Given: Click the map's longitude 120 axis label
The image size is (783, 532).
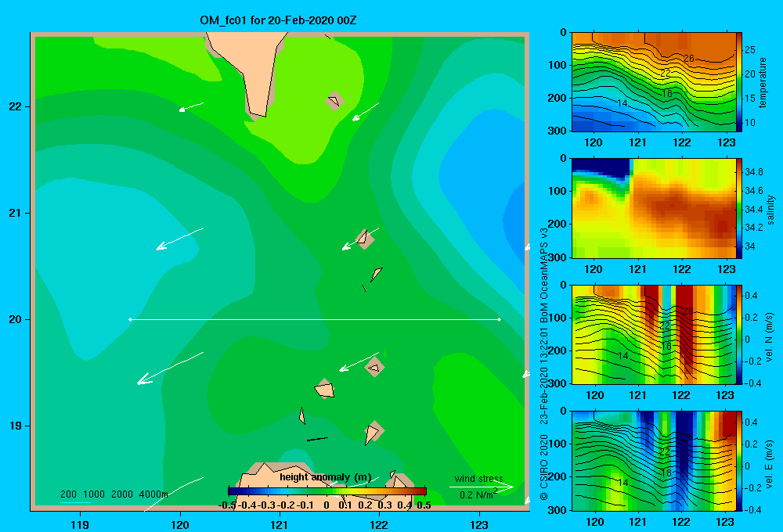Looking at the screenshot, I should (x=180, y=524).
